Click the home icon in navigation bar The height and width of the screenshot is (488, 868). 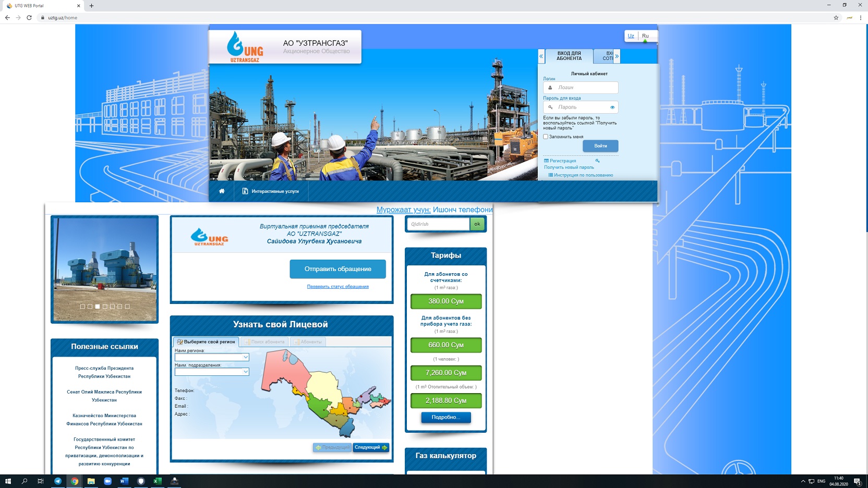tap(222, 191)
